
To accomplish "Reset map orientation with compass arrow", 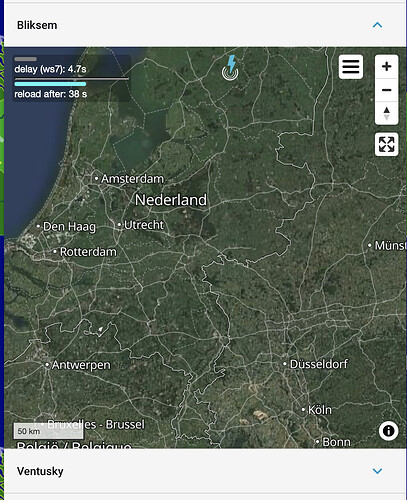I will 386,113.
